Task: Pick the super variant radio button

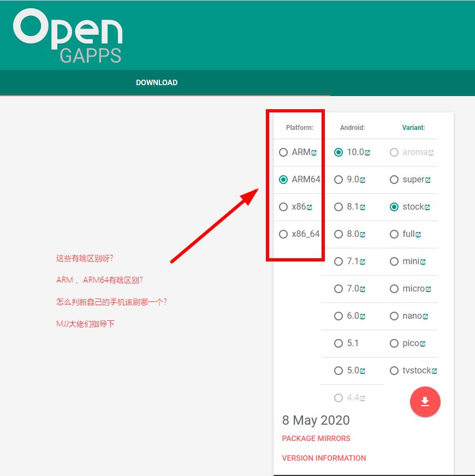Action: [x=394, y=180]
